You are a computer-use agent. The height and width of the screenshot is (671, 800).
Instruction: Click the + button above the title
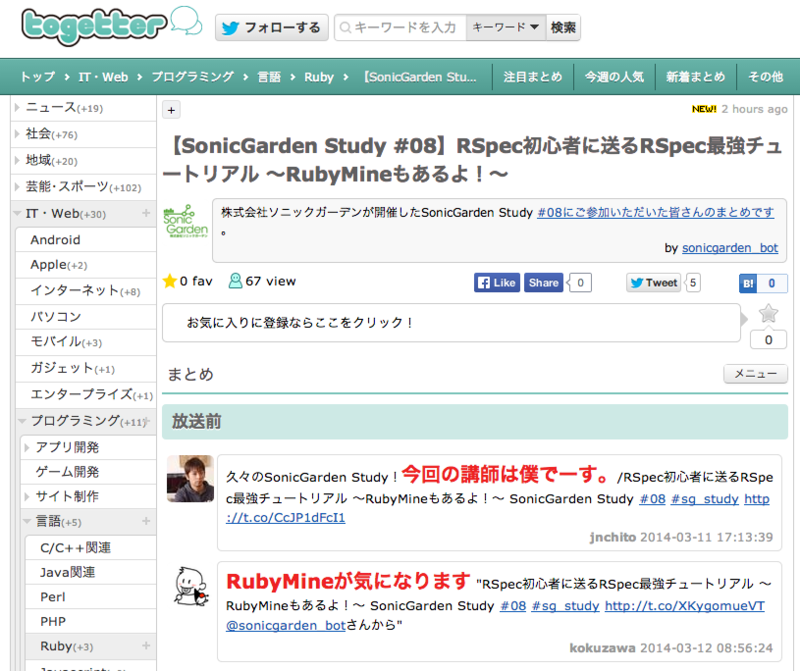(171, 110)
